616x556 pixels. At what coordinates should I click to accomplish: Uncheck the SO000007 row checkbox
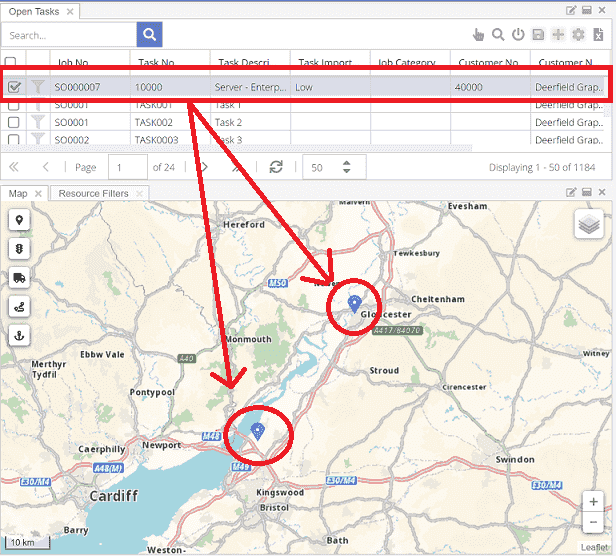tap(14, 86)
